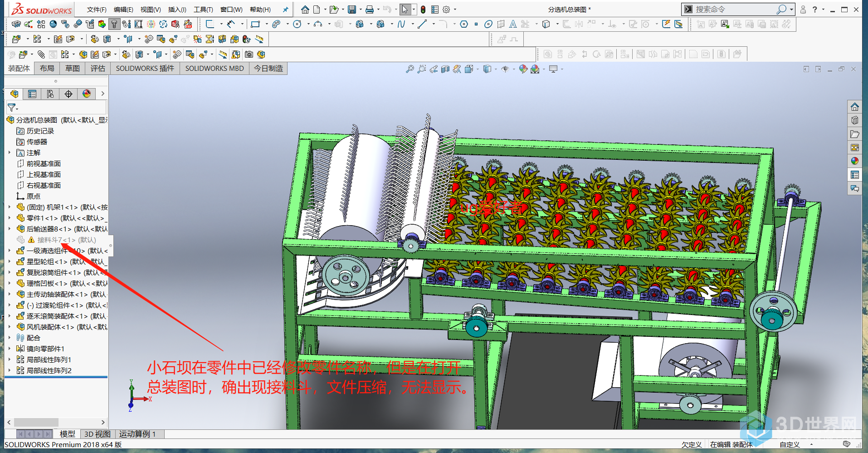The width and height of the screenshot is (868, 453).
Task: Open Options via the gear icon
Action: point(446,10)
